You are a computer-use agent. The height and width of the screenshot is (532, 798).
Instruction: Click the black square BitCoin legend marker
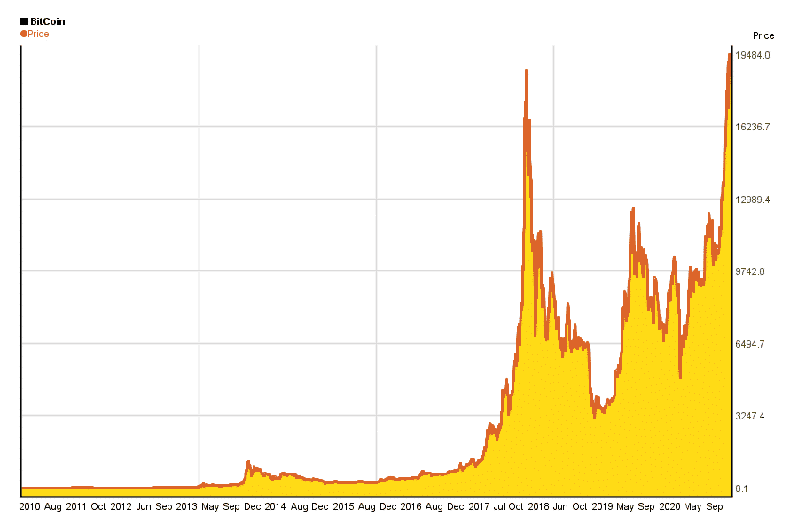(x=24, y=21)
